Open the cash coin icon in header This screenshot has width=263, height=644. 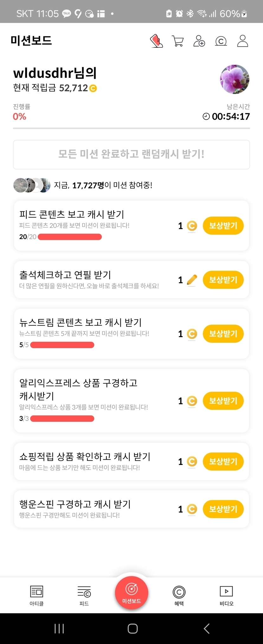click(x=221, y=41)
